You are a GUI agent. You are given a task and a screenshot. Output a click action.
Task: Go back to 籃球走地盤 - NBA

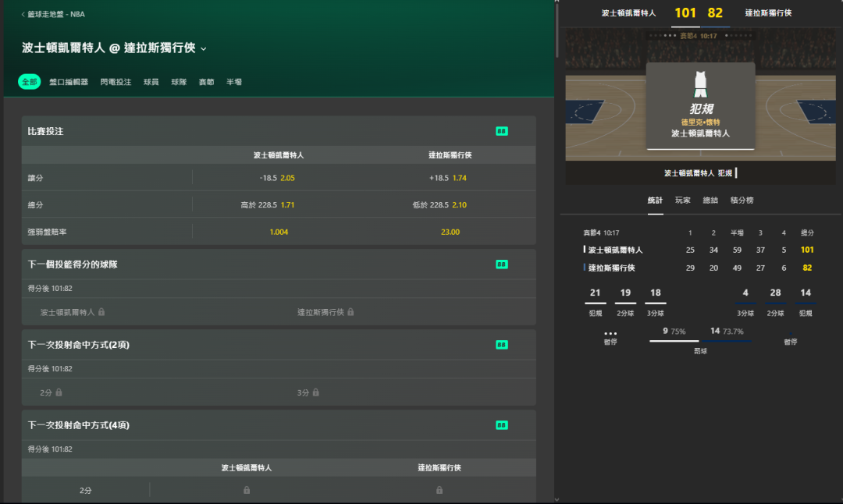(53, 15)
